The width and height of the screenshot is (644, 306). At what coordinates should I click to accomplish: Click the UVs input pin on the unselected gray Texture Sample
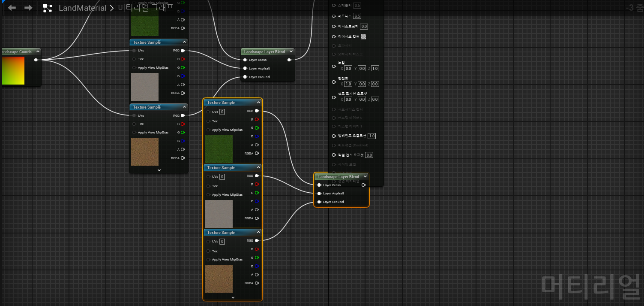pyautogui.click(x=135, y=51)
